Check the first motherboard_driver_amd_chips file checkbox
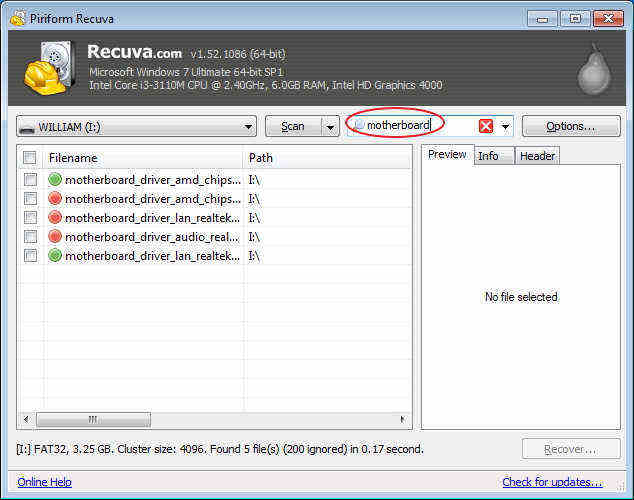Viewport: 634px width, 500px height. coord(30,179)
